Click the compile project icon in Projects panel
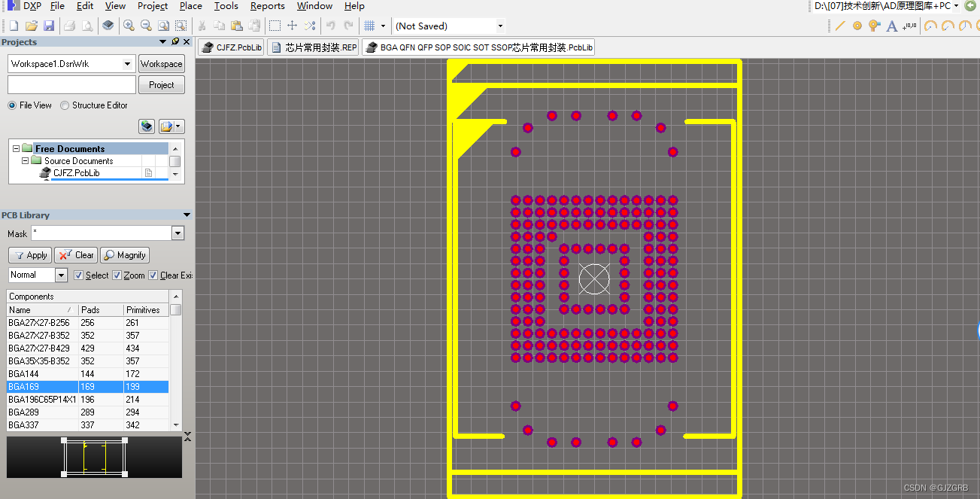The image size is (980, 499). (147, 126)
